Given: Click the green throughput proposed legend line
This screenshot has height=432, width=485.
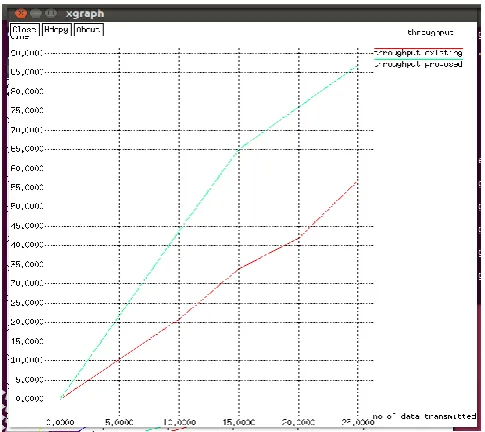Looking at the screenshot, I should pyautogui.click(x=418, y=59).
